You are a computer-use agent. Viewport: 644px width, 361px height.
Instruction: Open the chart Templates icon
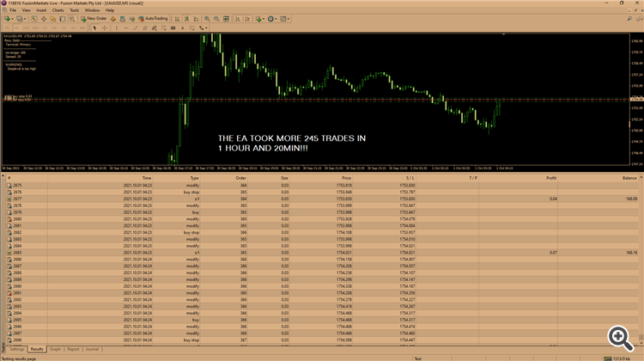283,19
